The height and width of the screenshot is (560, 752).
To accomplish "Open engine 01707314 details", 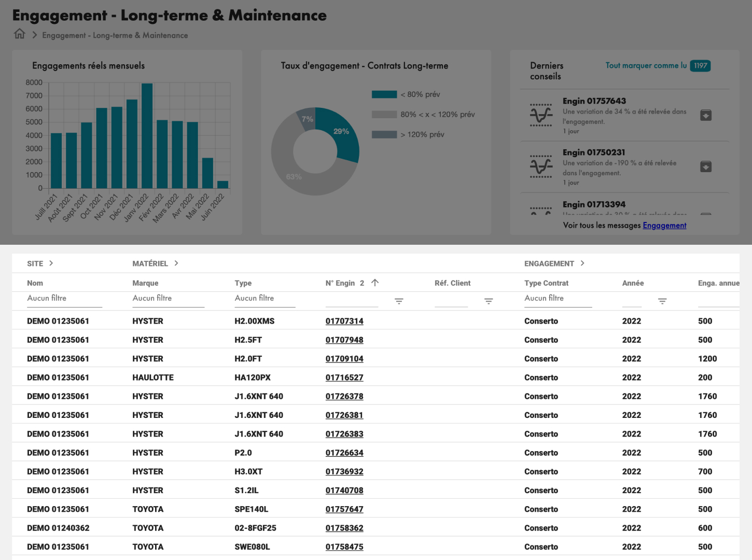I will point(344,321).
